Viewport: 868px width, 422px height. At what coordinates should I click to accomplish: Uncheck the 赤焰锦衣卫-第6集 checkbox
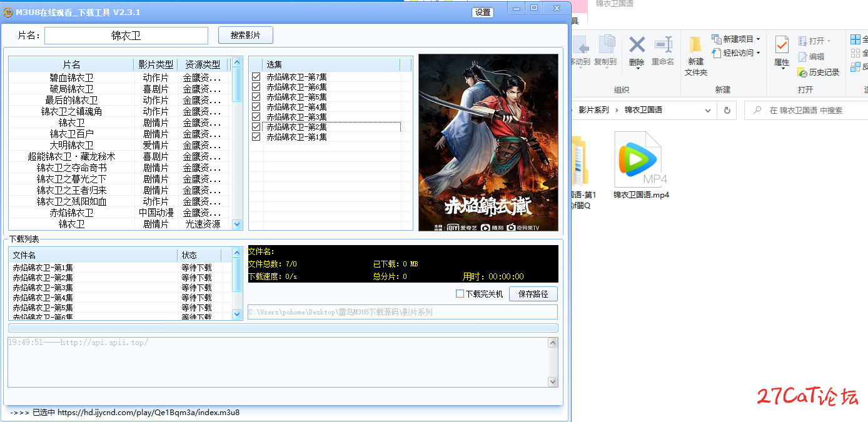coord(256,87)
